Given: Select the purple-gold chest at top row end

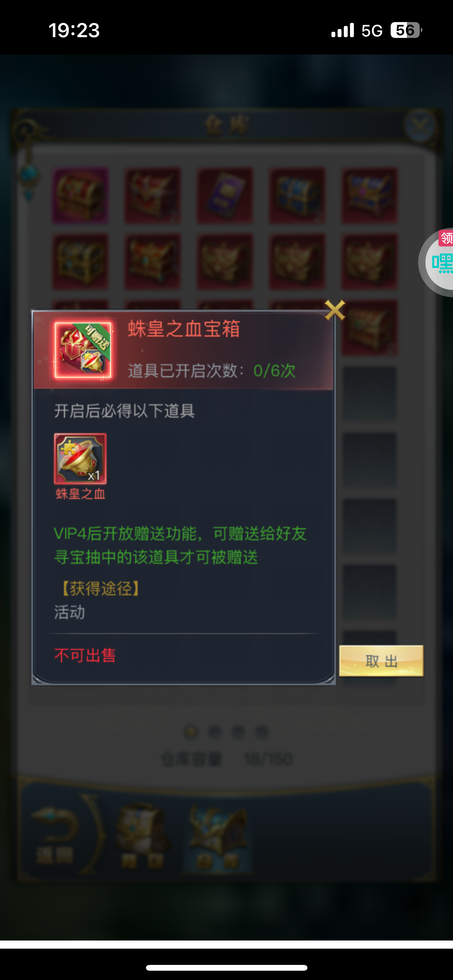Looking at the screenshot, I should [x=369, y=195].
